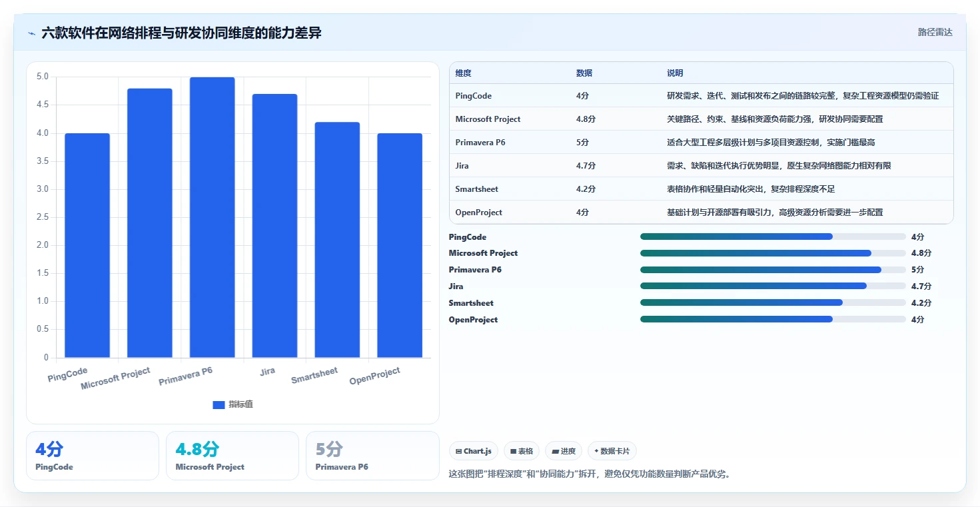Click the 5分 cell in the table
The image size is (980, 507).
click(582, 143)
